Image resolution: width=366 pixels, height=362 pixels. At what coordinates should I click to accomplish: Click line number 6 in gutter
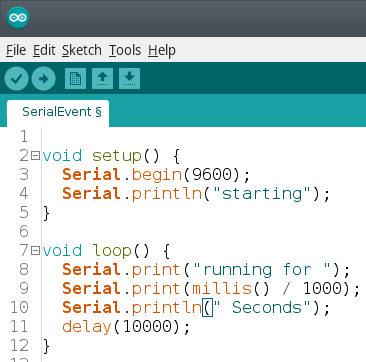click(x=24, y=232)
